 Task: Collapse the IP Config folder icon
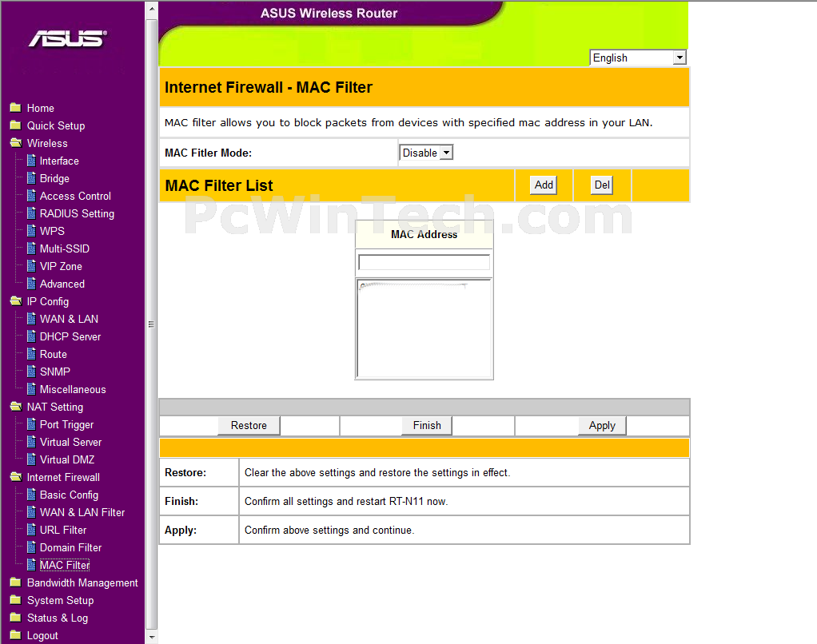click(16, 301)
